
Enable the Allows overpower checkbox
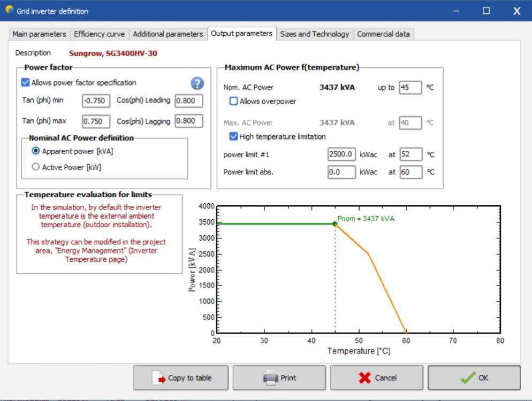pyautogui.click(x=234, y=101)
